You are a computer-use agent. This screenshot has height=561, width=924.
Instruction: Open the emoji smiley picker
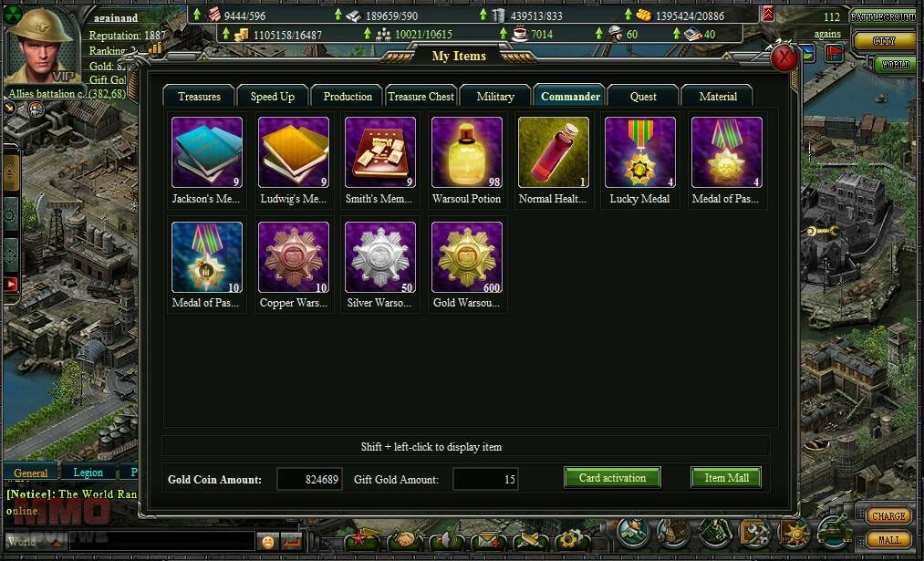267,541
